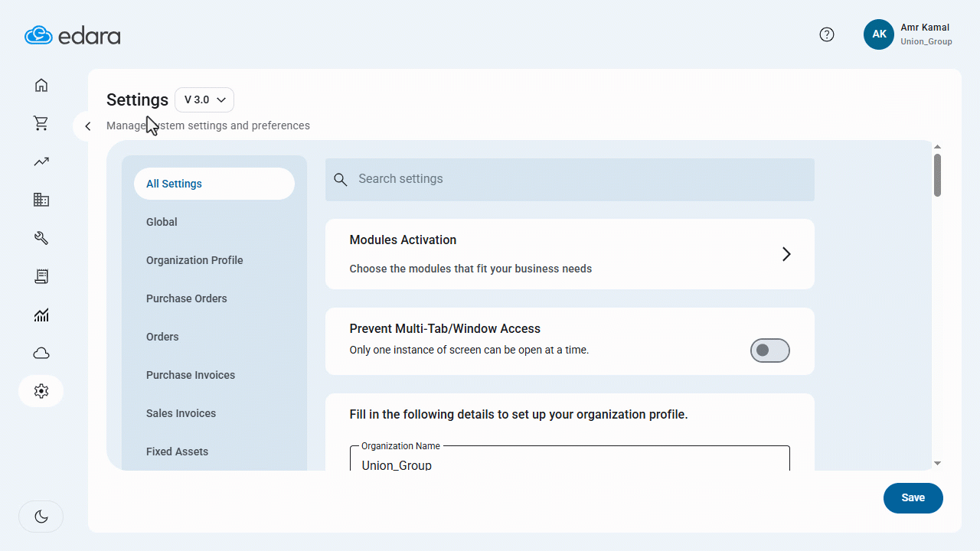Open the gear Settings sidebar icon
The height and width of the screenshot is (551, 980).
(41, 391)
